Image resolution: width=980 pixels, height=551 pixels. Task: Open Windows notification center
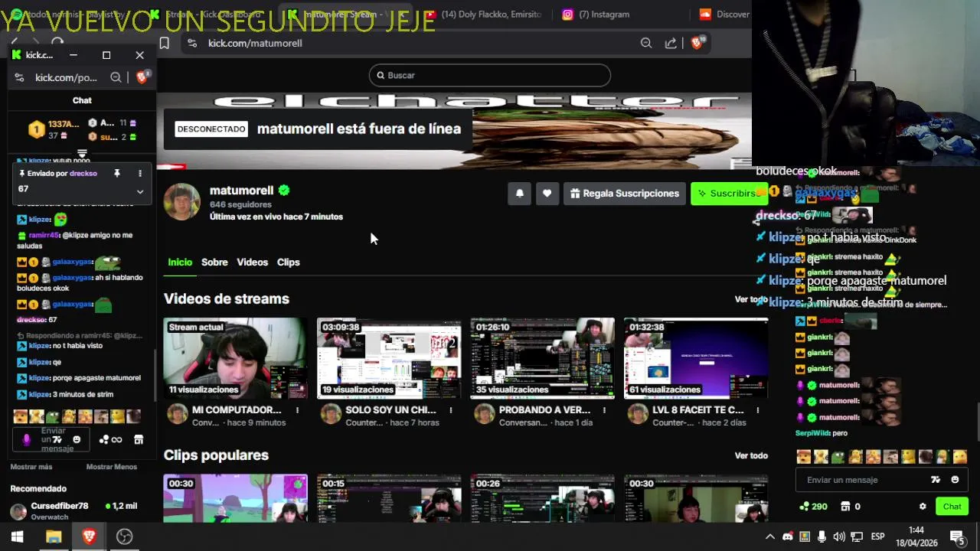click(957, 536)
